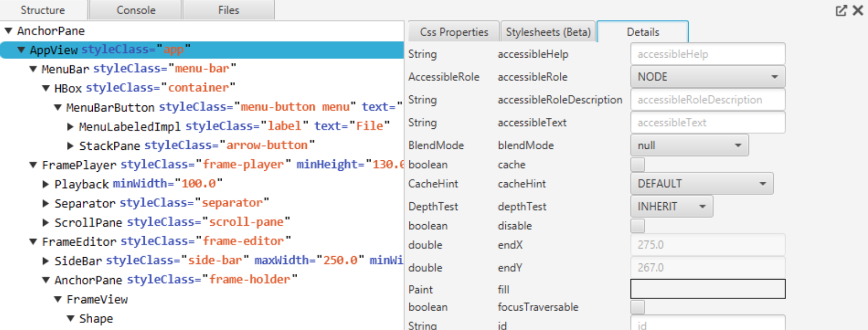Screen dimensions: 868x330
Task: Click the accessibleHelp text field
Action: [x=708, y=54]
